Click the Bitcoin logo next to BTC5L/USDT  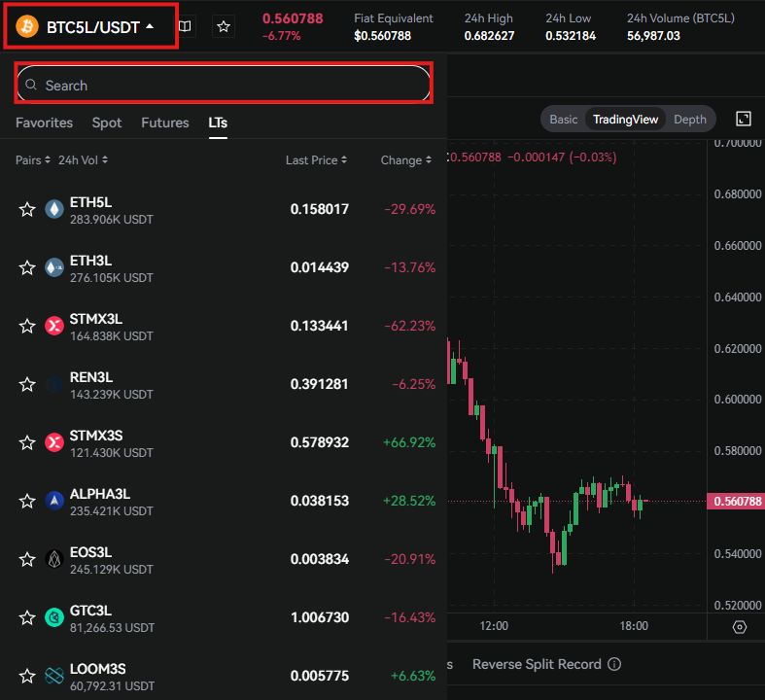coord(27,26)
